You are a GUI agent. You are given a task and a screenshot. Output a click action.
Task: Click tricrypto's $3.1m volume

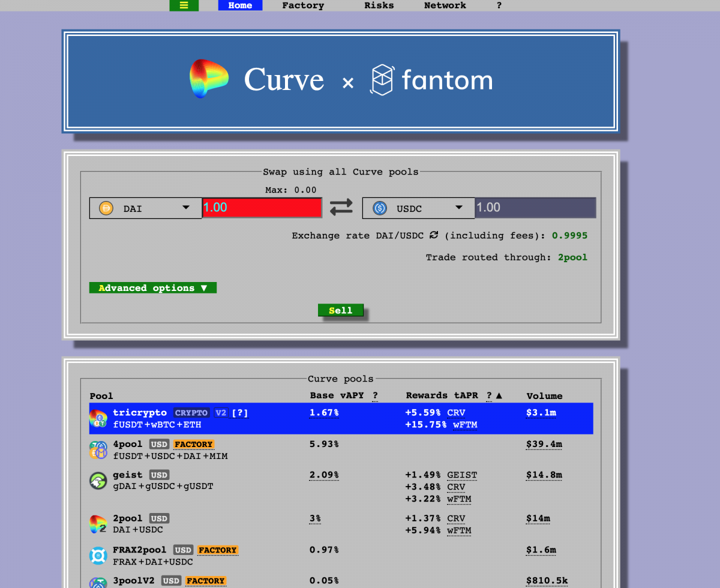point(541,413)
